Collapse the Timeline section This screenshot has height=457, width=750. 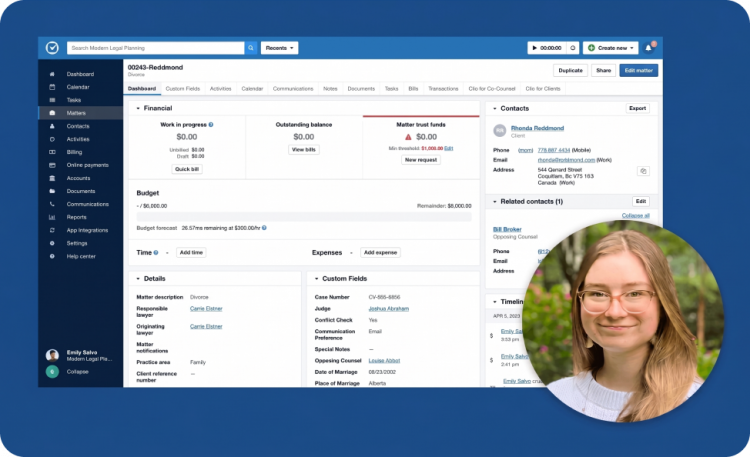tap(495, 301)
